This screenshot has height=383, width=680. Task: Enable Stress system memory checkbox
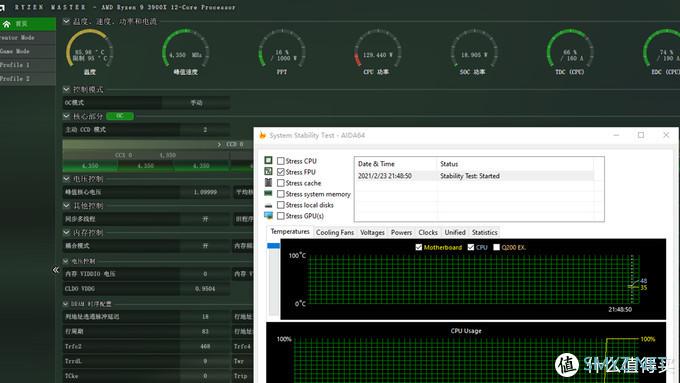click(x=281, y=194)
